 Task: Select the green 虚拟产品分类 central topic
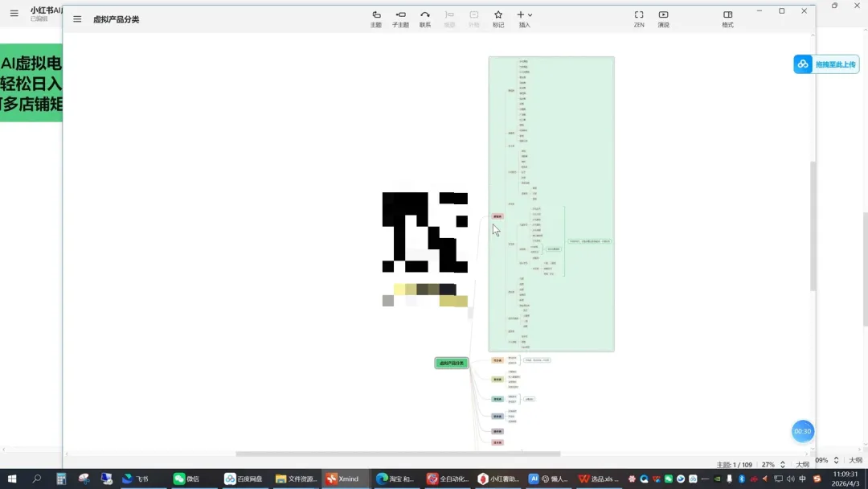point(452,364)
